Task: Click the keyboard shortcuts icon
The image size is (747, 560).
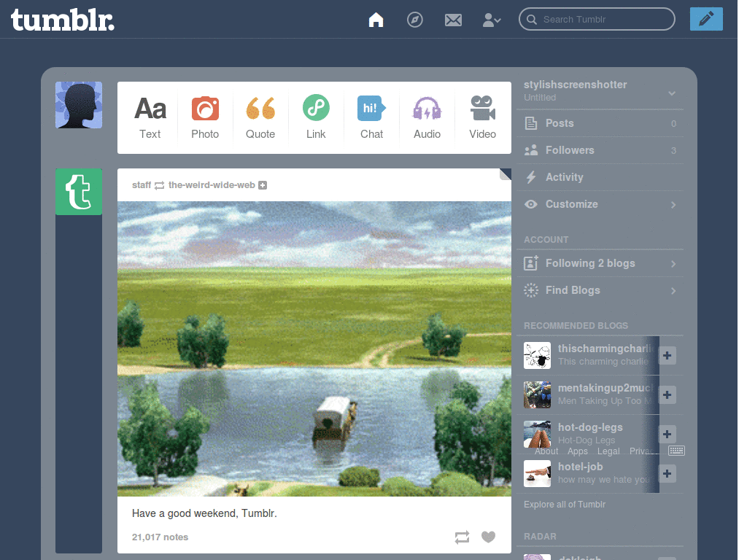Action: [676, 450]
